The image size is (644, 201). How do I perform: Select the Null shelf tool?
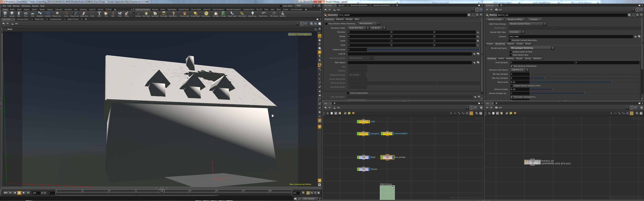point(113,14)
